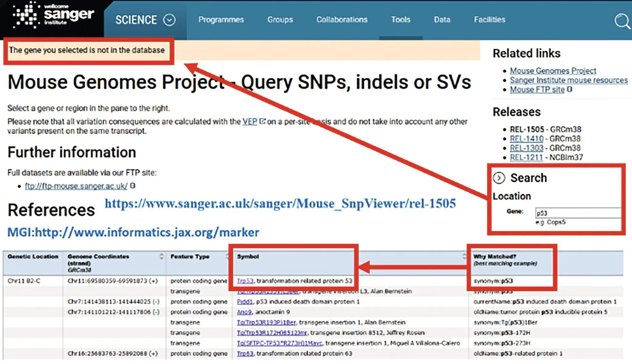Open the Pidd1 symbol link
The image size is (632, 364).
pyautogui.click(x=245, y=302)
